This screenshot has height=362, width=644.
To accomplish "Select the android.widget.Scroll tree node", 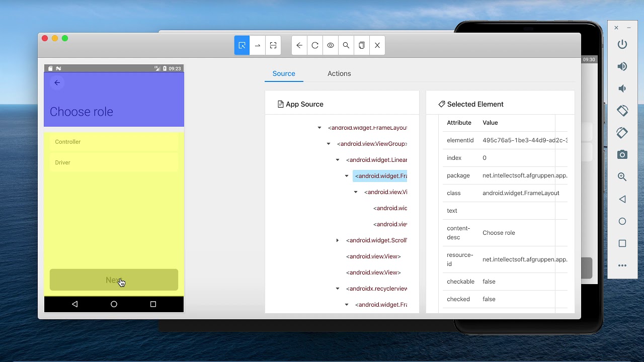I will [376, 240].
